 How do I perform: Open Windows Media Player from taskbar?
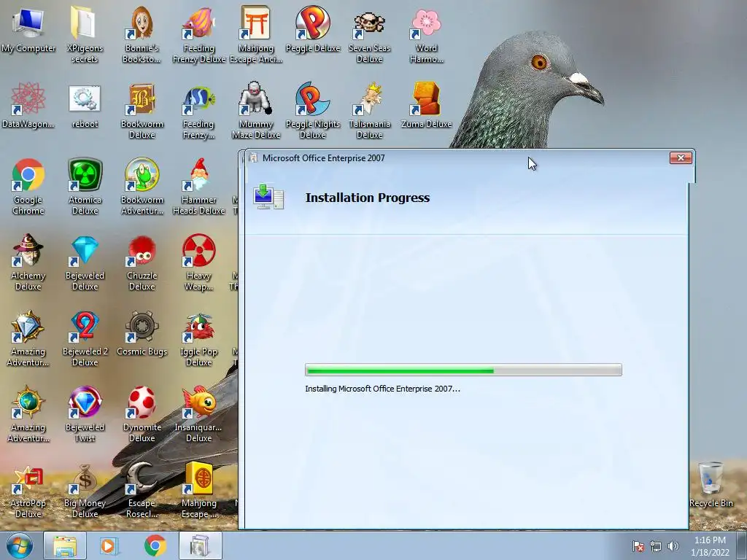coord(109,545)
